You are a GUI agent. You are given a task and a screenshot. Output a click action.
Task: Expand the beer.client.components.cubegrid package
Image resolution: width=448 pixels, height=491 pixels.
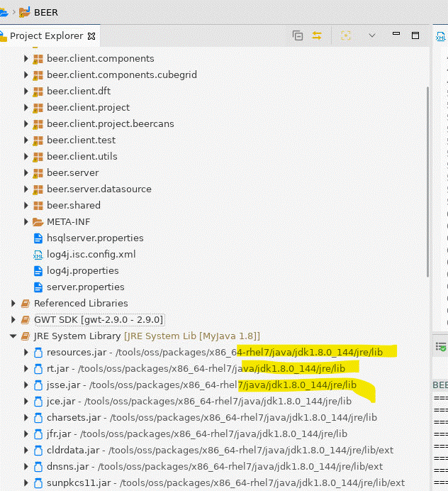(x=26, y=75)
